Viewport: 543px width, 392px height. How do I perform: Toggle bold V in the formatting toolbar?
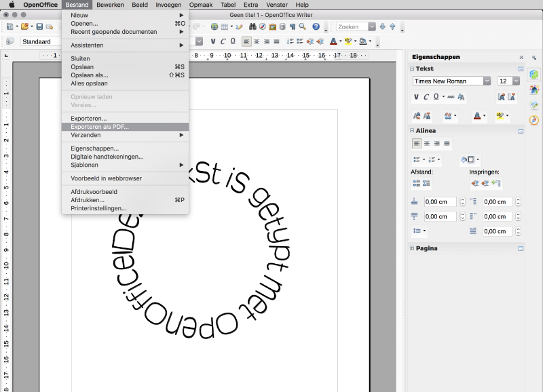tap(213, 41)
